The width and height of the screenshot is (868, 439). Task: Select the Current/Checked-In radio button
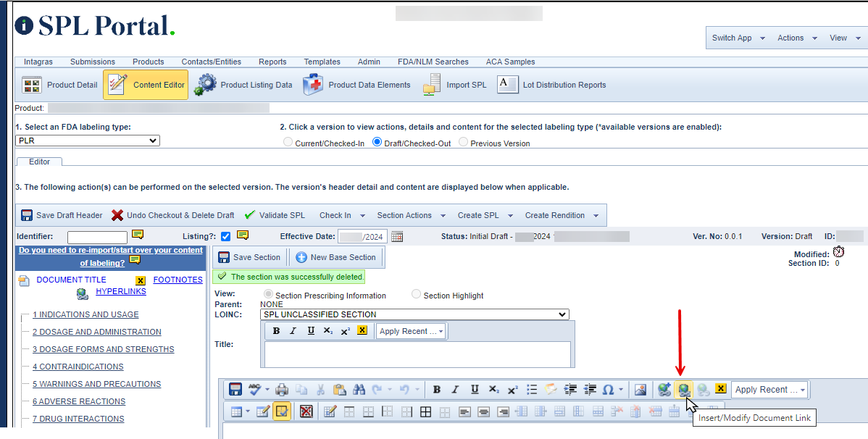point(288,142)
